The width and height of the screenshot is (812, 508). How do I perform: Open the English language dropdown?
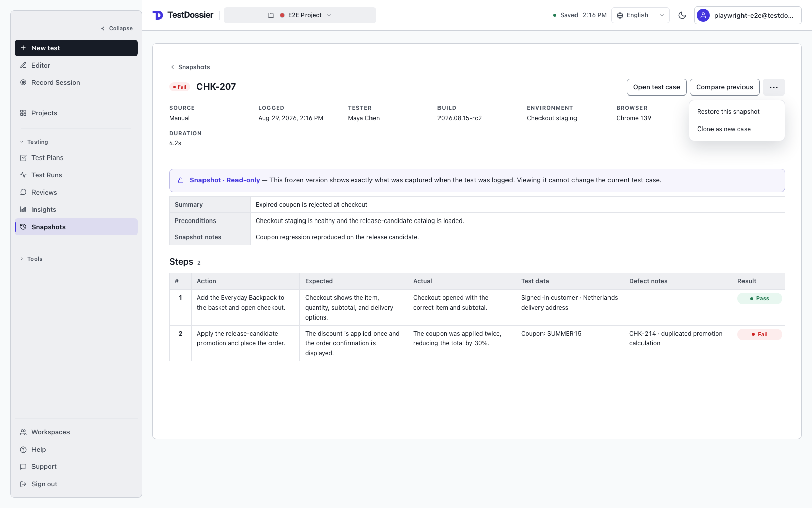click(640, 15)
